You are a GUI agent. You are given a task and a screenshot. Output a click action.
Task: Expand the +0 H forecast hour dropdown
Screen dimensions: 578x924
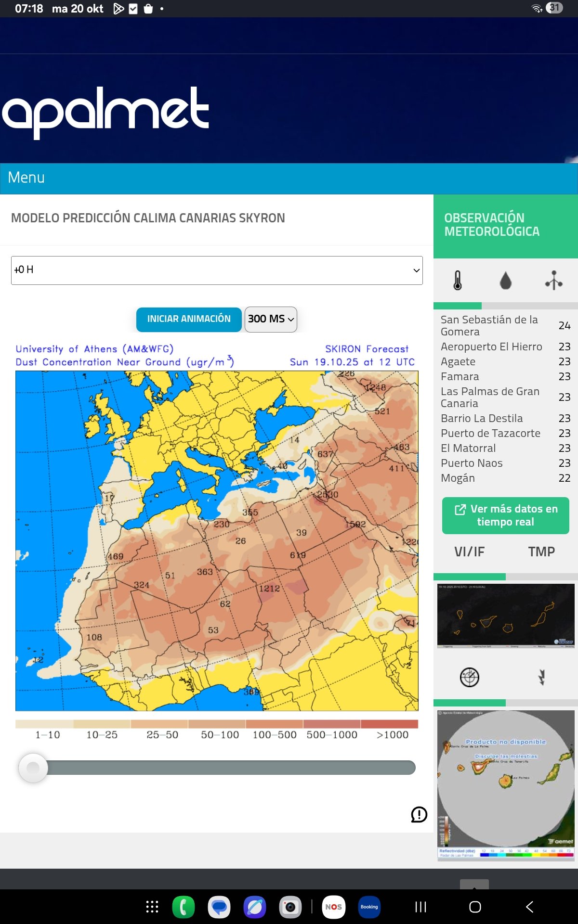(x=217, y=270)
